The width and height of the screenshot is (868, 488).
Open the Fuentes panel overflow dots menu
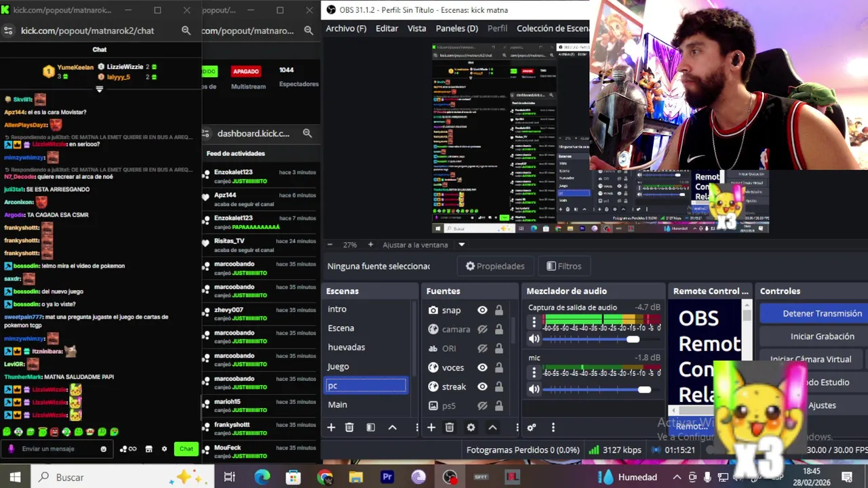click(517, 428)
